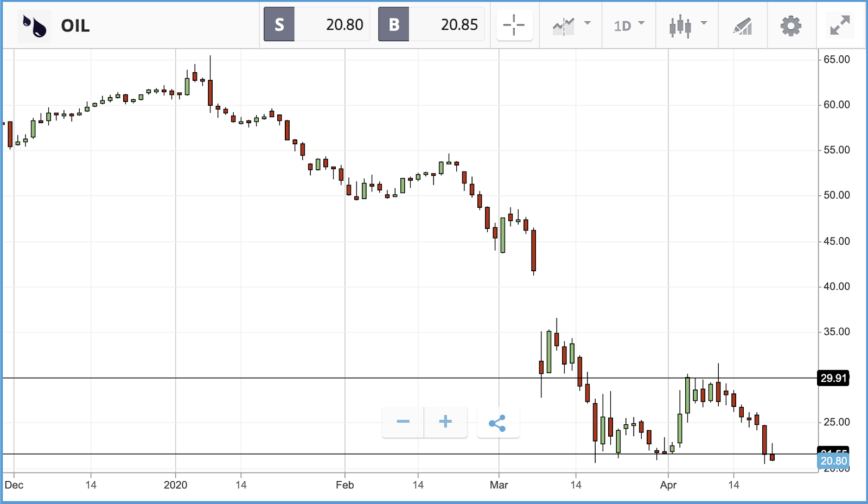Click the S sell button
Viewport: 868px width, 504px height.
pos(279,24)
